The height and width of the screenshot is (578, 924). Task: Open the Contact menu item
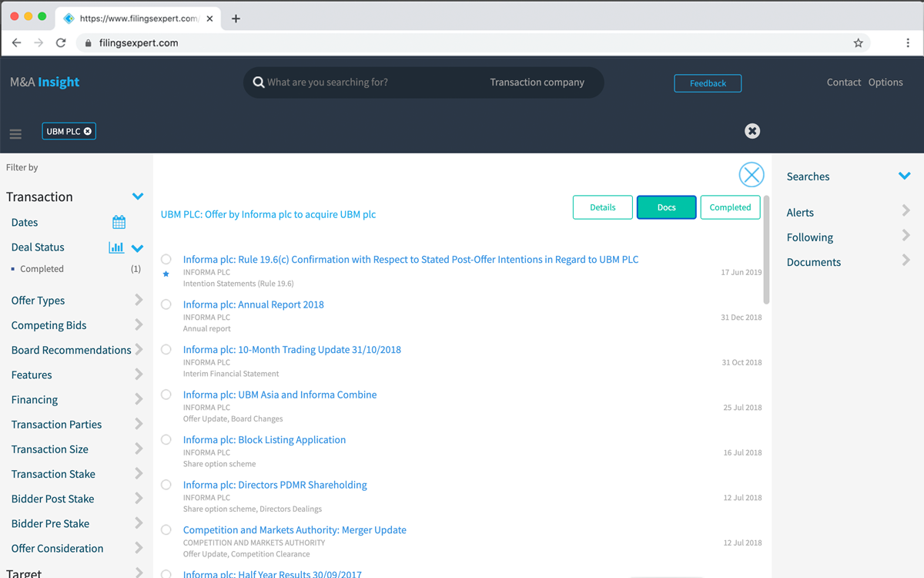click(x=844, y=82)
